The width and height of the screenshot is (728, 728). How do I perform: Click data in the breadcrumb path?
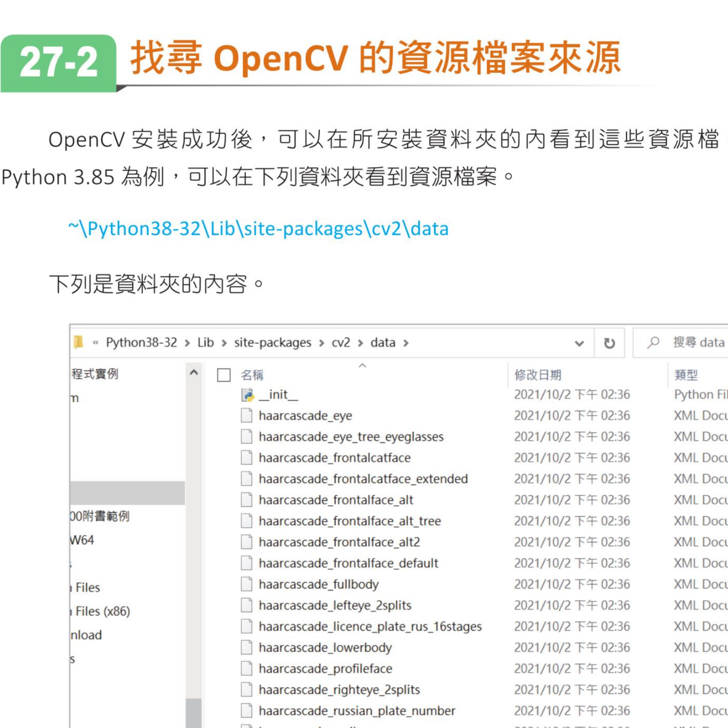383,343
